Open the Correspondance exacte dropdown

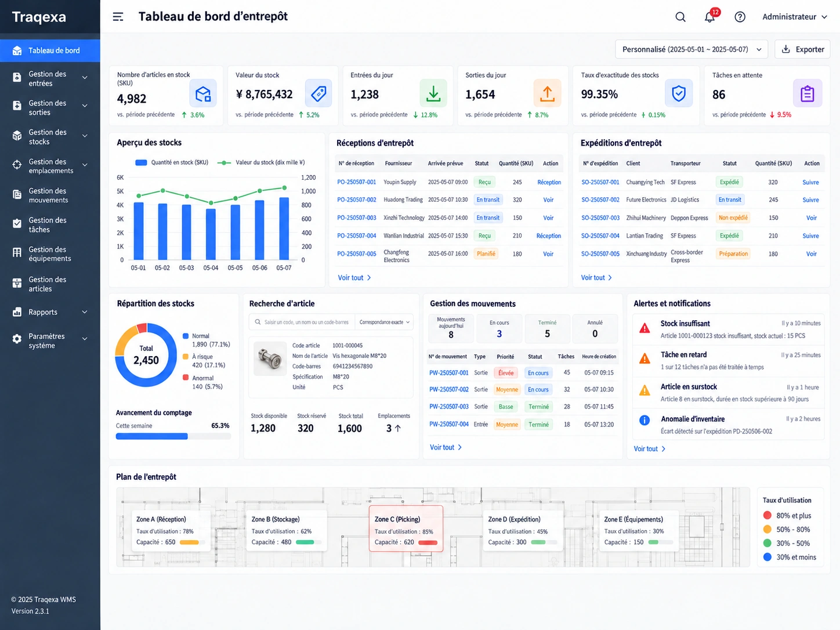click(384, 322)
